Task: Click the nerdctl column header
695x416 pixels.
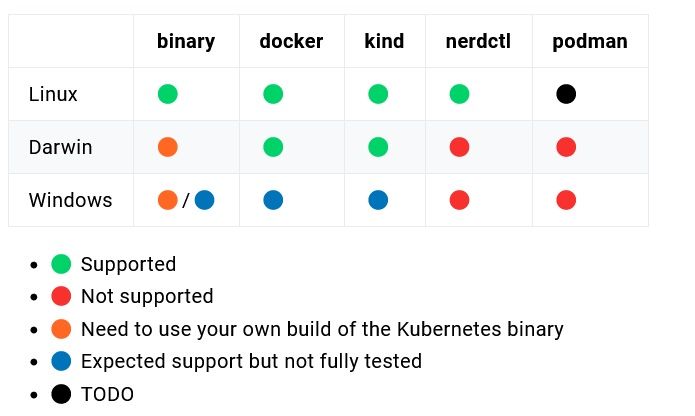Action: pyautogui.click(x=478, y=42)
